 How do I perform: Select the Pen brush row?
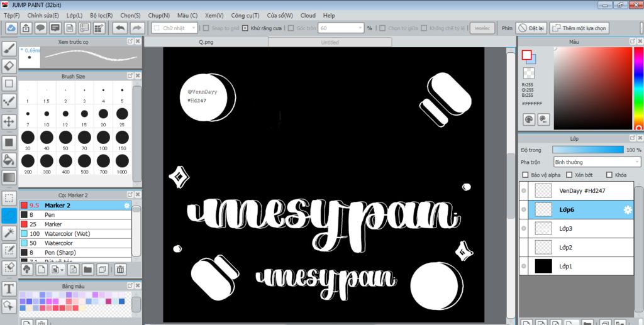tap(75, 214)
